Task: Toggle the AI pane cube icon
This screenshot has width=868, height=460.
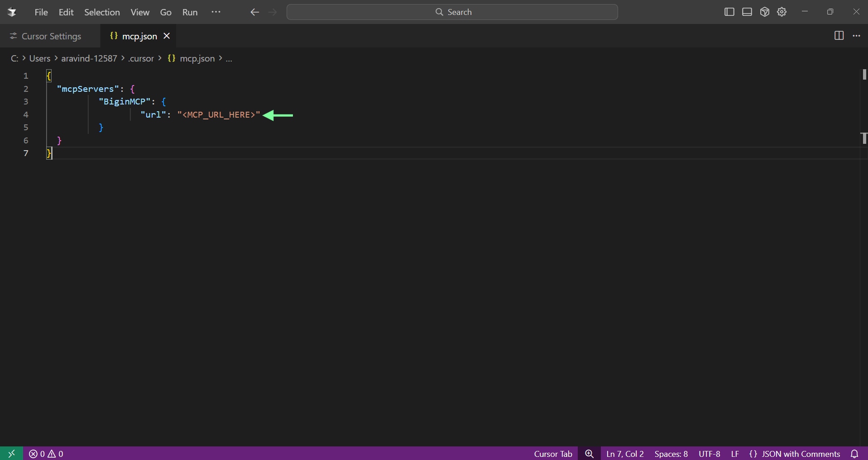Action: pyautogui.click(x=764, y=12)
